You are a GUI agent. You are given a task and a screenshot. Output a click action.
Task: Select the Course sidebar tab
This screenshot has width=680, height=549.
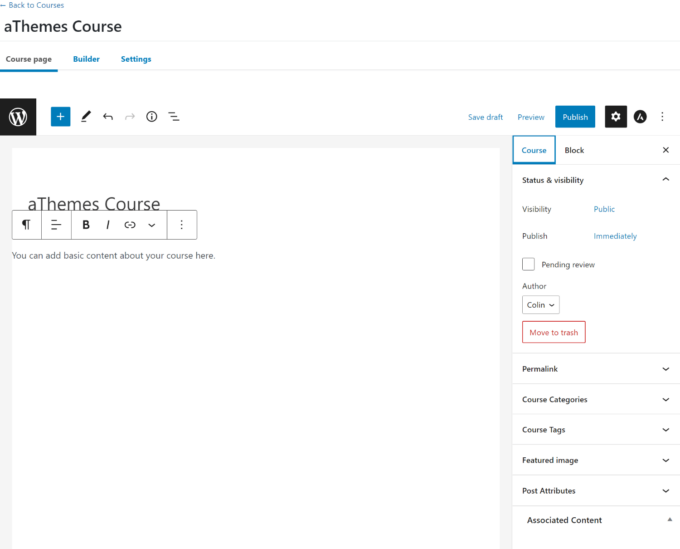534,150
